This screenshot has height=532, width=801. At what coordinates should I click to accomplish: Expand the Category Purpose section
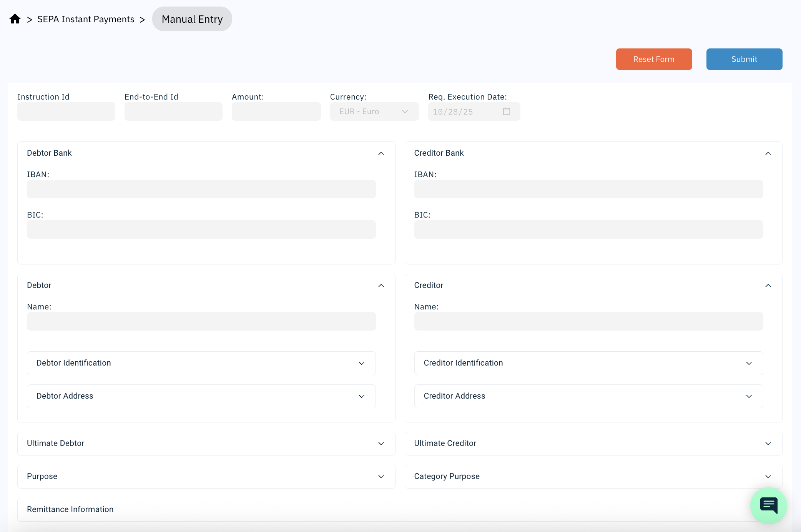tap(593, 477)
